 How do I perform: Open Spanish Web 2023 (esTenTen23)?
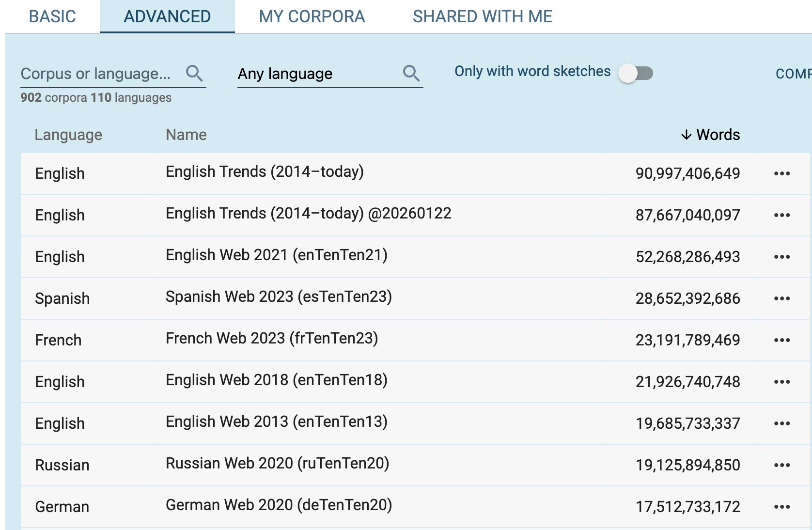coord(279,297)
